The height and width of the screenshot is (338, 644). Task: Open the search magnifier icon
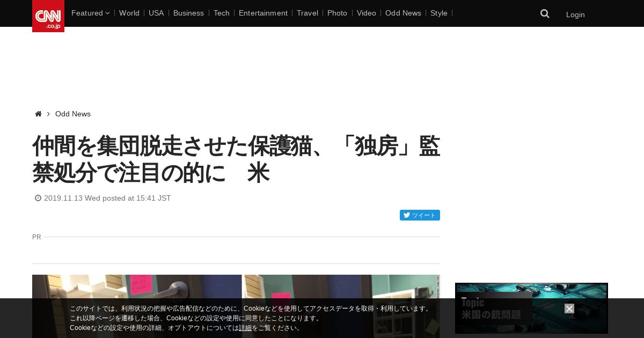click(x=545, y=14)
